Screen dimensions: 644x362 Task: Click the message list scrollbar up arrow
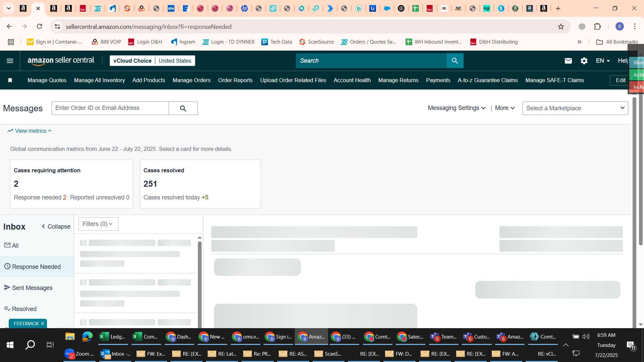pos(200,238)
